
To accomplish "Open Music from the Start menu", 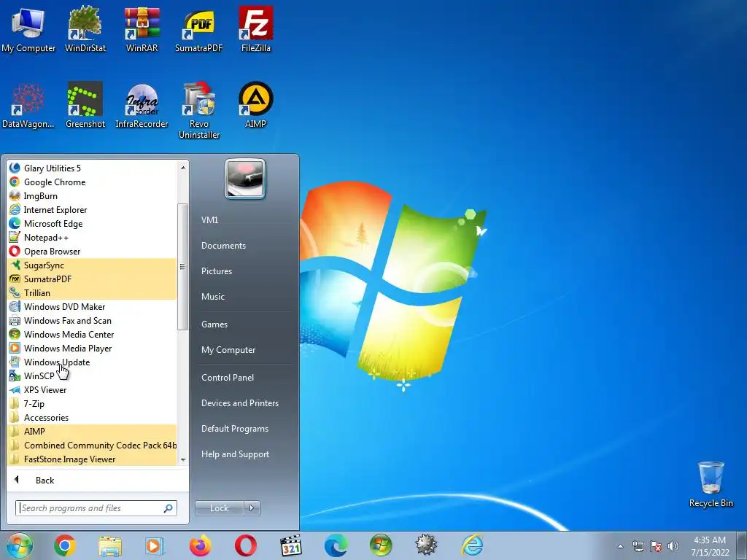I will pyautogui.click(x=212, y=297).
